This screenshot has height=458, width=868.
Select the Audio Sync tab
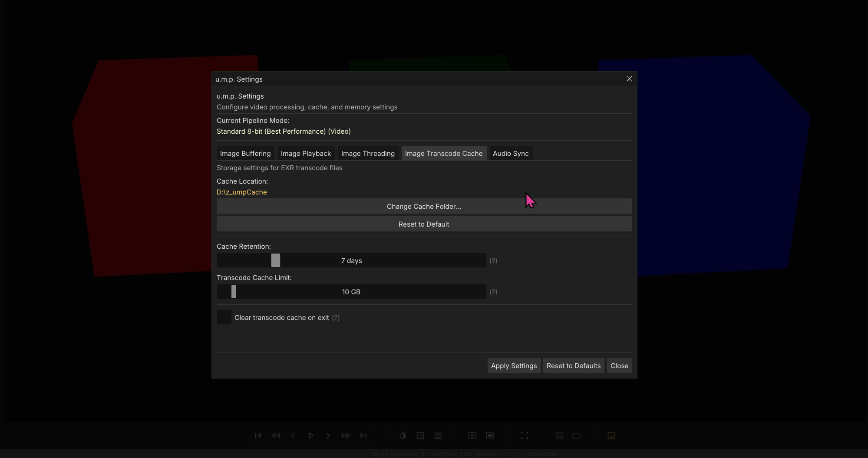pos(511,153)
